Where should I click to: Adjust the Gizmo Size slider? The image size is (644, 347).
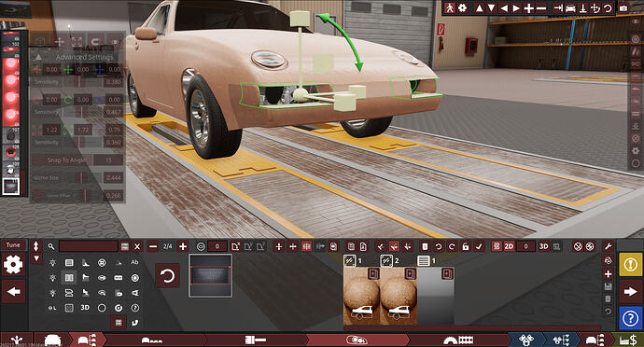click(82, 178)
